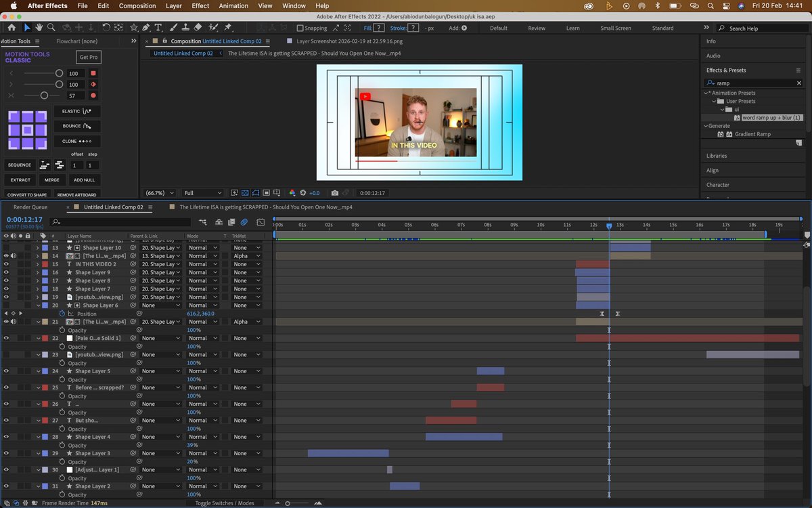The width and height of the screenshot is (812, 508).
Task: Enable frame blending icon in timeline
Action: point(232,221)
